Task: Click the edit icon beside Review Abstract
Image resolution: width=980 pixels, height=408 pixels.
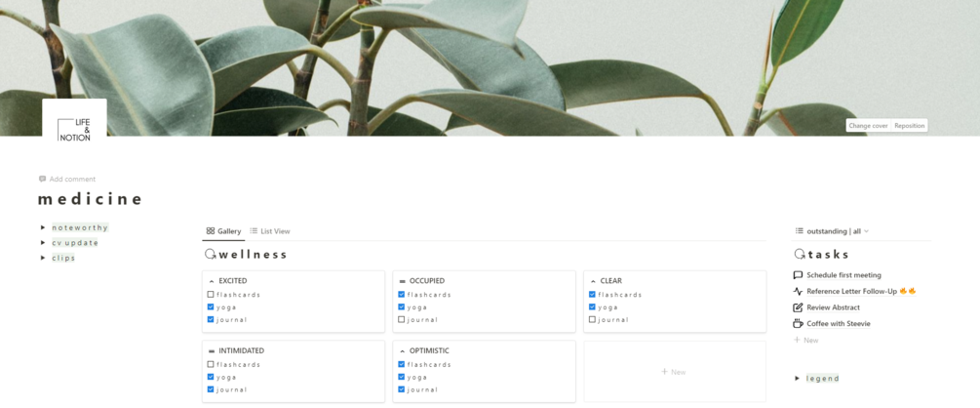Action: [x=798, y=307]
